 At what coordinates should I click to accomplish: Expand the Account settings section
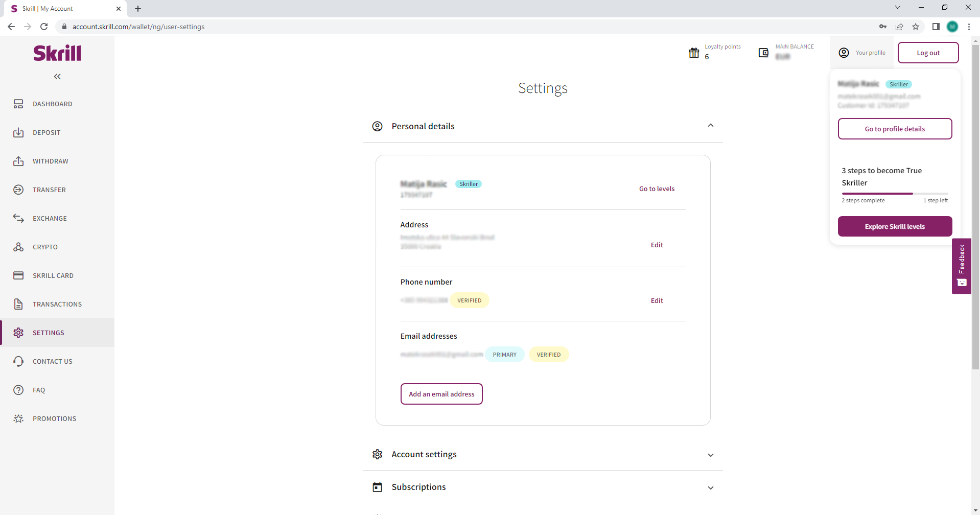(711, 455)
